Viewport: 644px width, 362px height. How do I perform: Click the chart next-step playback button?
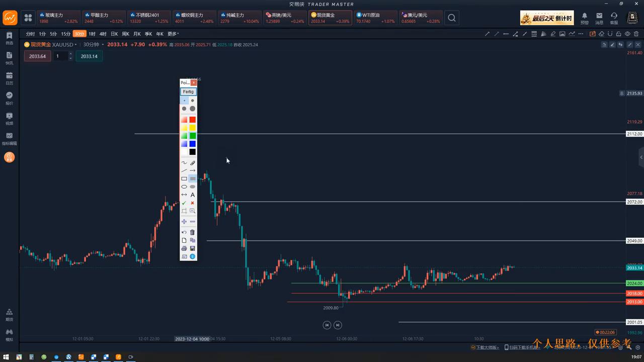click(338, 325)
